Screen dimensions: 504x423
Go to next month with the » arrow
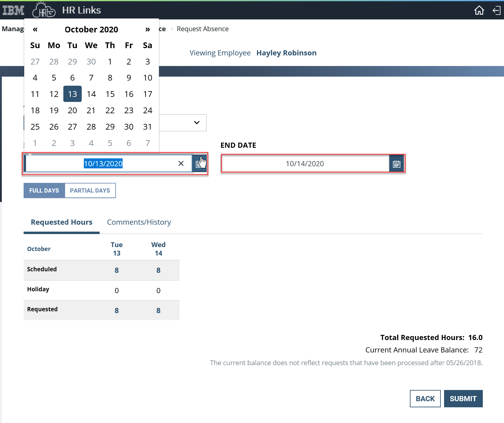tap(148, 29)
